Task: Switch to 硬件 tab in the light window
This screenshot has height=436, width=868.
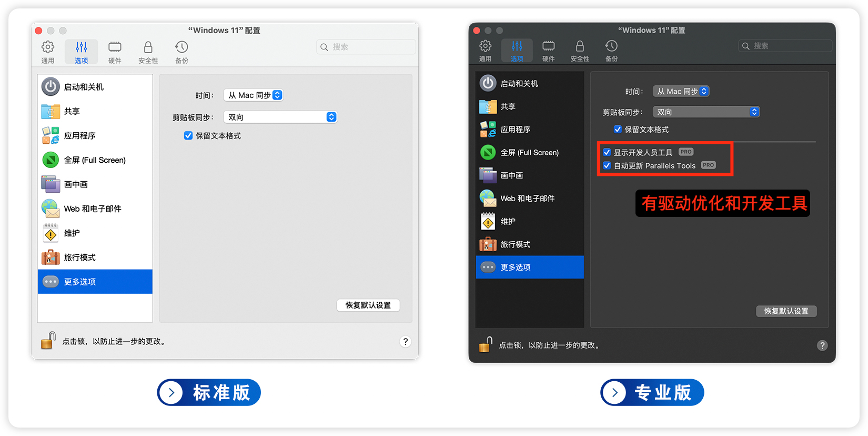Action: click(115, 52)
